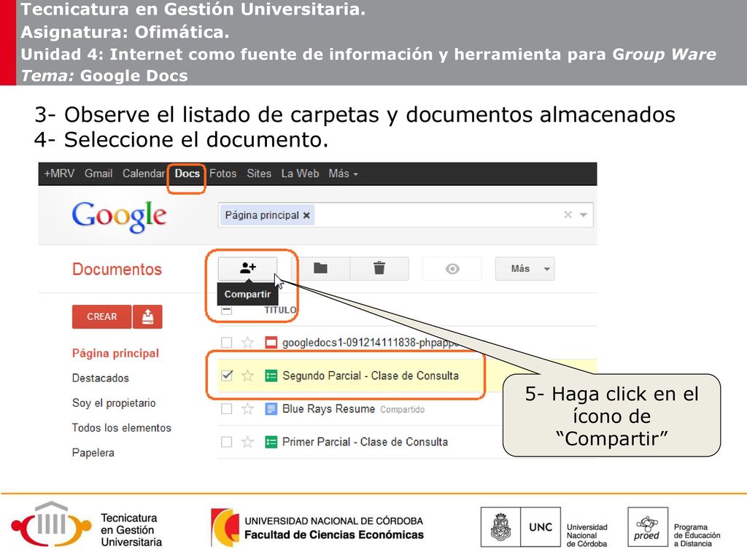Open La Web in the top bar
Viewport: 747px width, 560px height.
[x=300, y=174]
